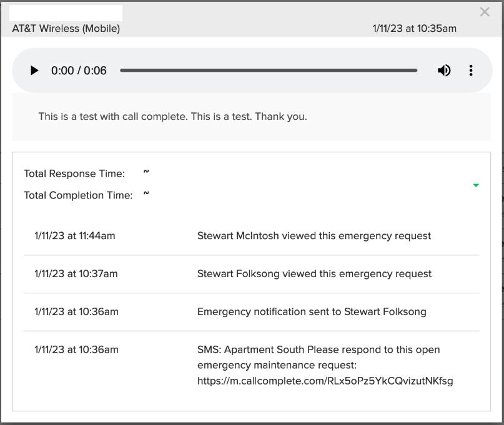Select the 'AT&T Wireless (Mobile)' carrier label
504x425 pixels.
[66, 29]
